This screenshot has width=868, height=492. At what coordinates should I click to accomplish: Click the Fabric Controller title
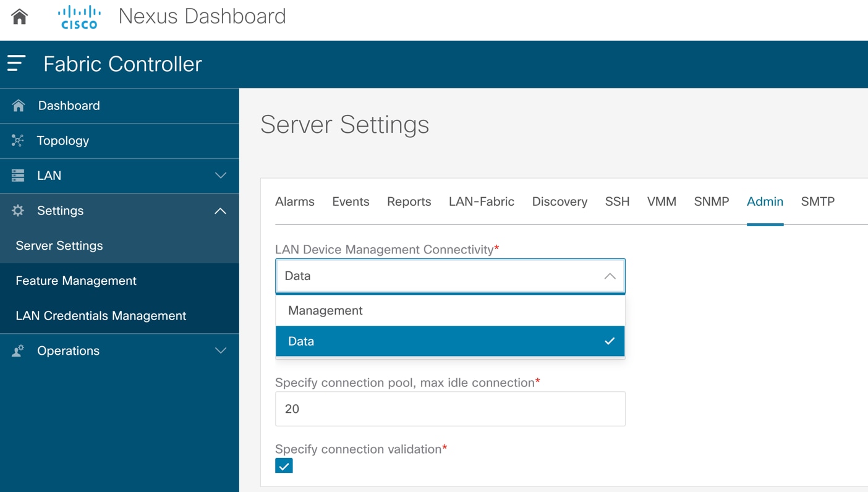(122, 64)
